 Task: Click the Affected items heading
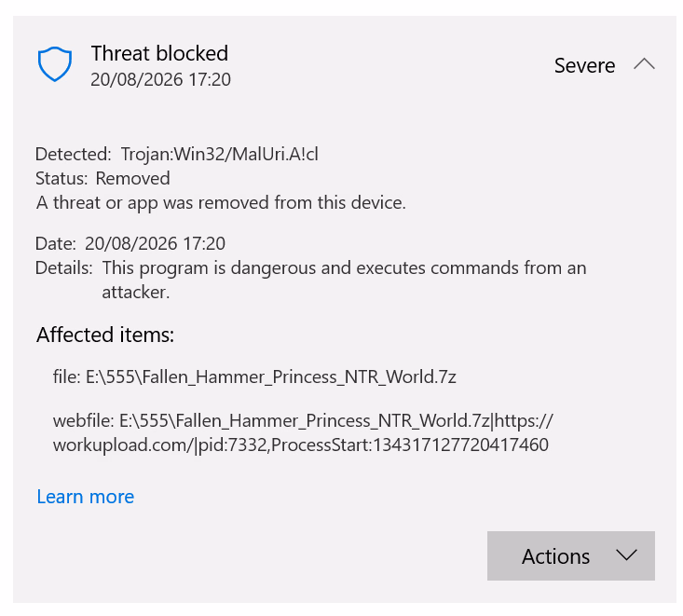click(105, 335)
